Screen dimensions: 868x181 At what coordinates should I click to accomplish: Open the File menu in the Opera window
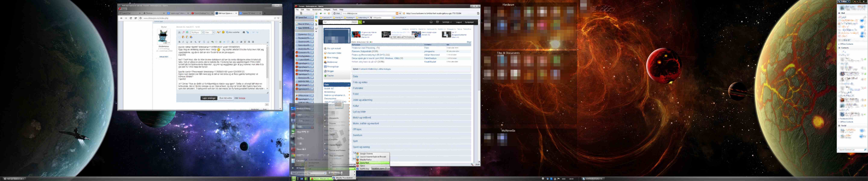coord(297,10)
